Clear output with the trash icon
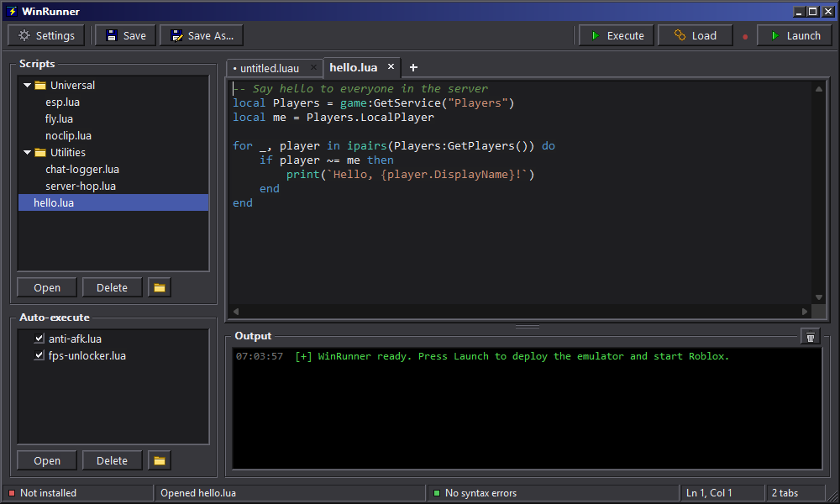840x504 pixels. 810,336
